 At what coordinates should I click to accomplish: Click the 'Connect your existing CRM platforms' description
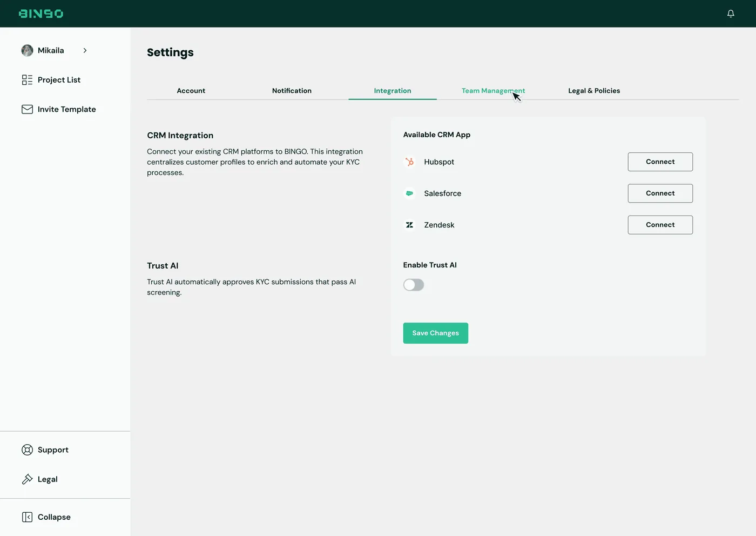coord(255,162)
